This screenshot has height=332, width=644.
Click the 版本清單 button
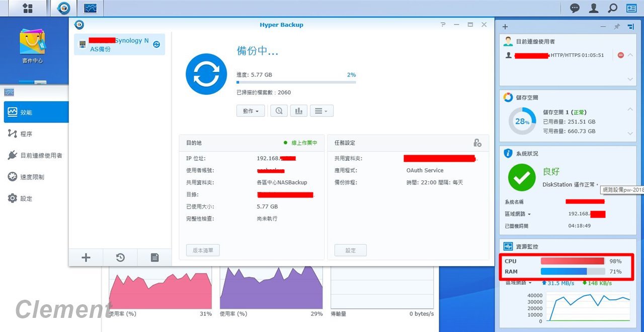point(202,250)
